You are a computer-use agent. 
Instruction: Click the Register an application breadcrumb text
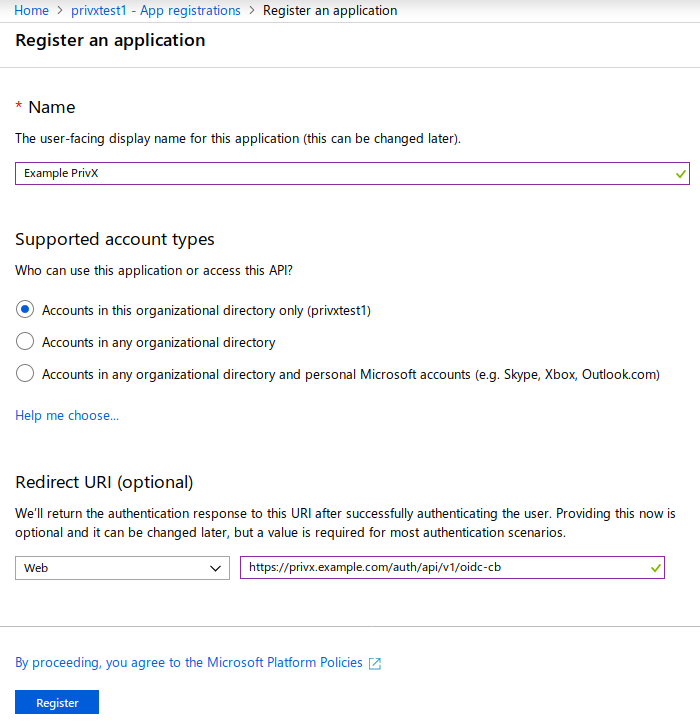pos(330,10)
